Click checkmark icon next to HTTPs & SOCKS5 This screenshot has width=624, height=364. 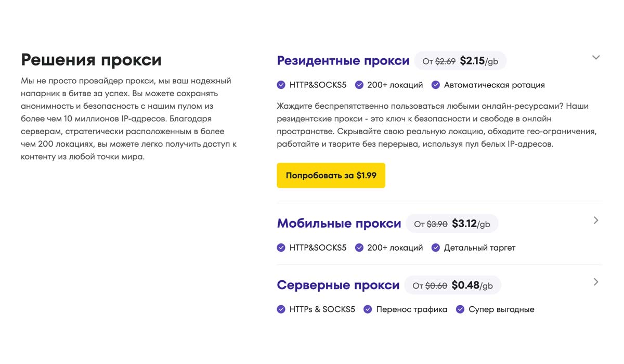tap(281, 309)
